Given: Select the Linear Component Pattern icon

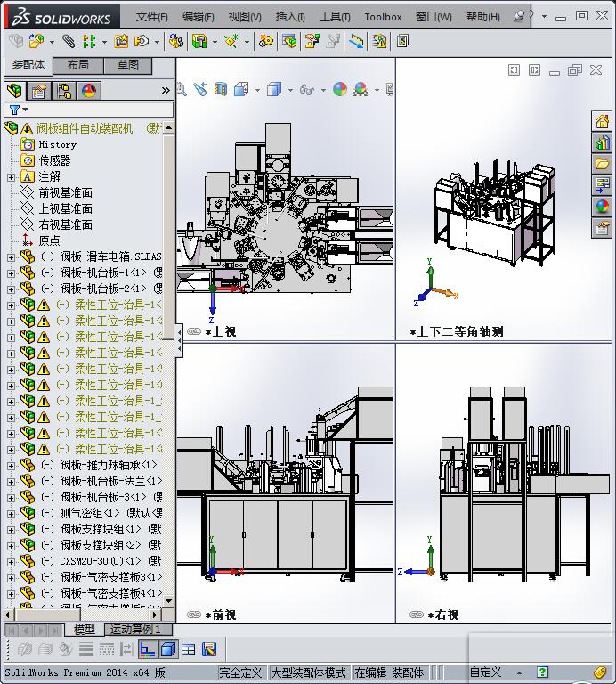Looking at the screenshot, I should pos(89,42).
